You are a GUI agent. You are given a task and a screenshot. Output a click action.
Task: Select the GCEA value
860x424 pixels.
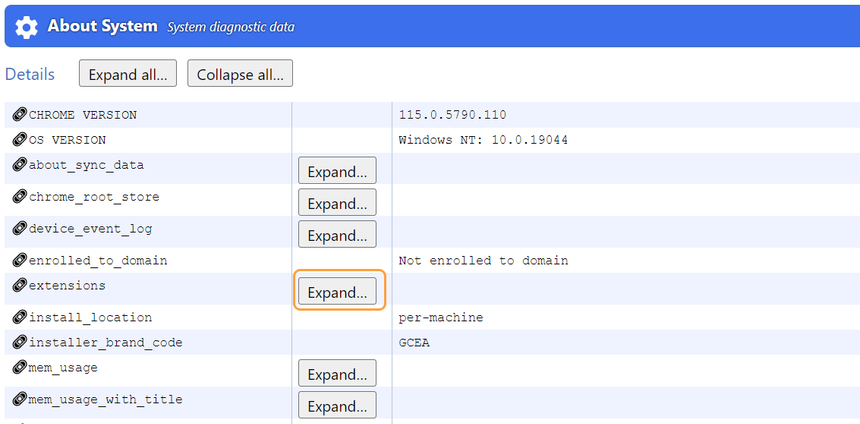414,343
